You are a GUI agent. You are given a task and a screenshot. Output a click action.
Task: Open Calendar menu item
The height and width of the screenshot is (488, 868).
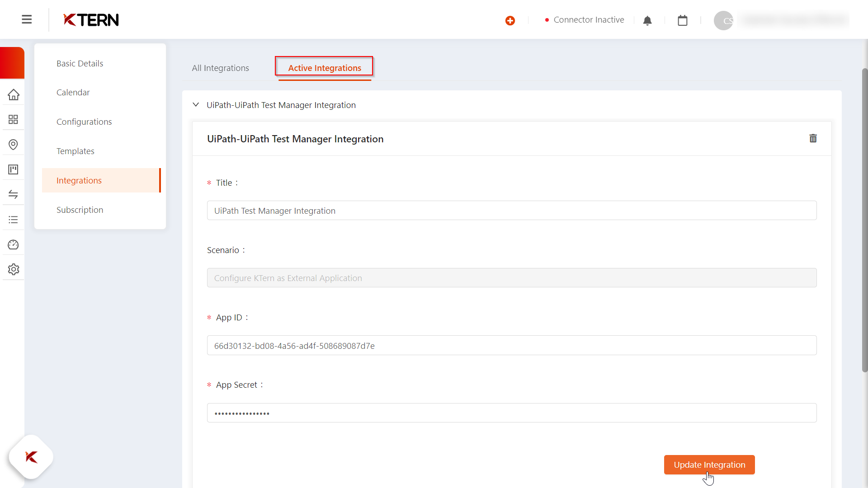tap(73, 92)
